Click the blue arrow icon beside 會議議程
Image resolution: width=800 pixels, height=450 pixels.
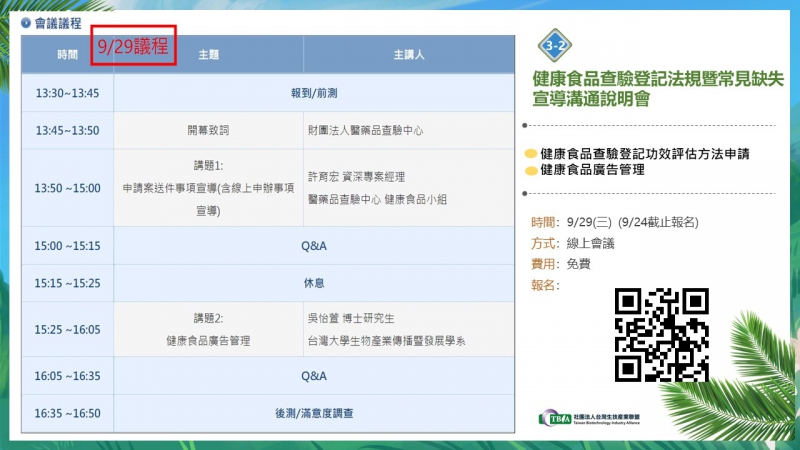point(25,22)
